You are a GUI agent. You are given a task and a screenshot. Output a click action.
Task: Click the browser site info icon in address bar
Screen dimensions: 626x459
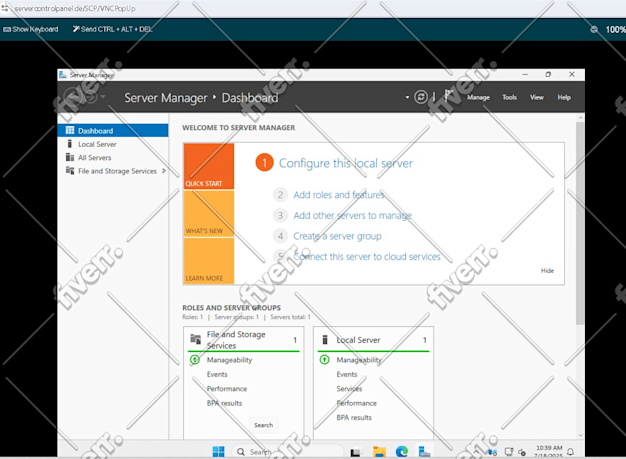click(5, 8)
